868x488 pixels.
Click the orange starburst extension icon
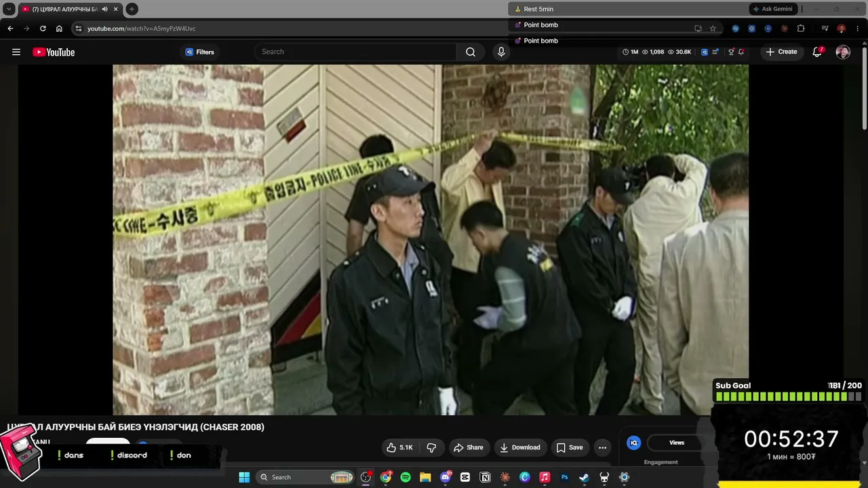pyautogui.click(x=785, y=28)
